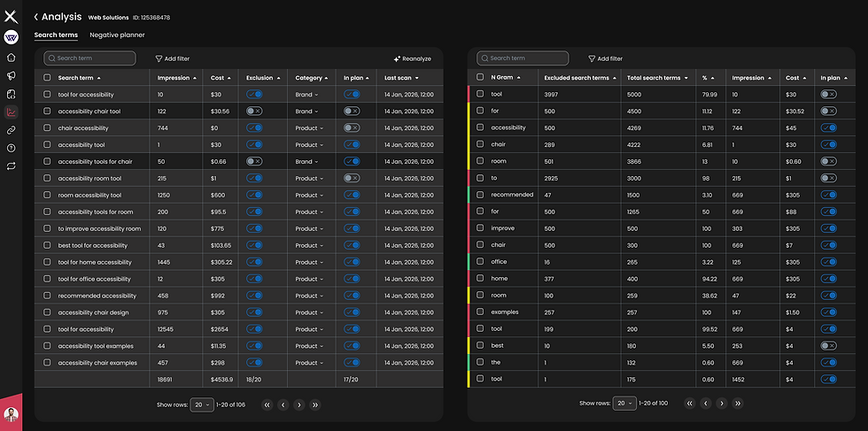Check the box for 'accessibility chair tool' row
This screenshot has height=431, width=868.
[x=47, y=112]
